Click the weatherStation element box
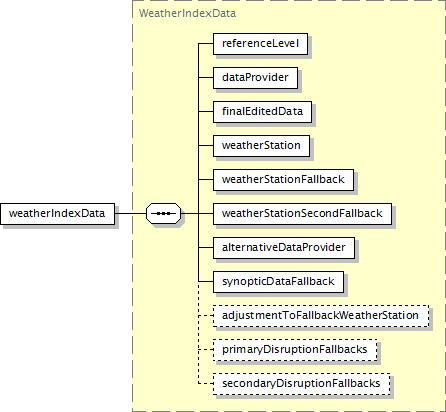 (x=261, y=146)
